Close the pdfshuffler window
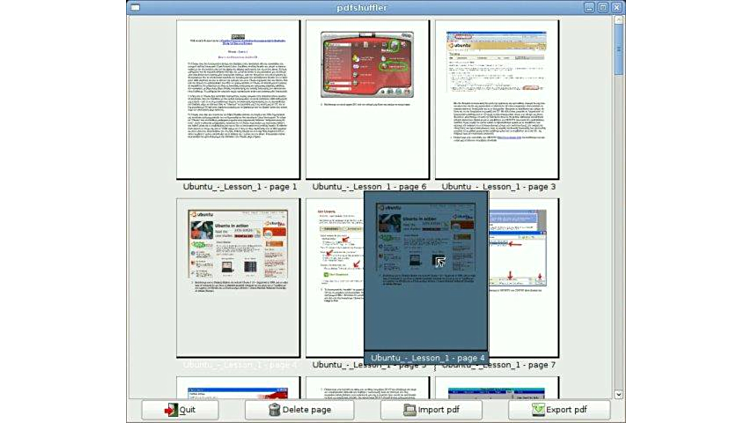 (x=617, y=7)
